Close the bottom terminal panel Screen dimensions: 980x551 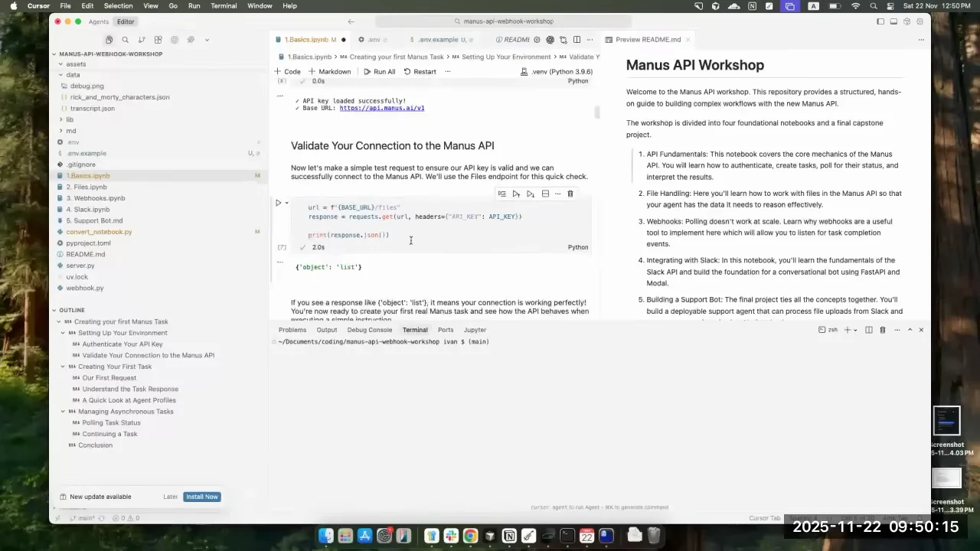pyautogui.click(x=921, y=330)
